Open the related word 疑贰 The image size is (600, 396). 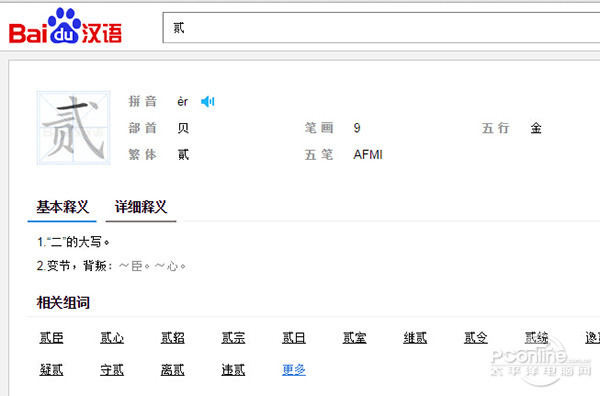[51, 370]
